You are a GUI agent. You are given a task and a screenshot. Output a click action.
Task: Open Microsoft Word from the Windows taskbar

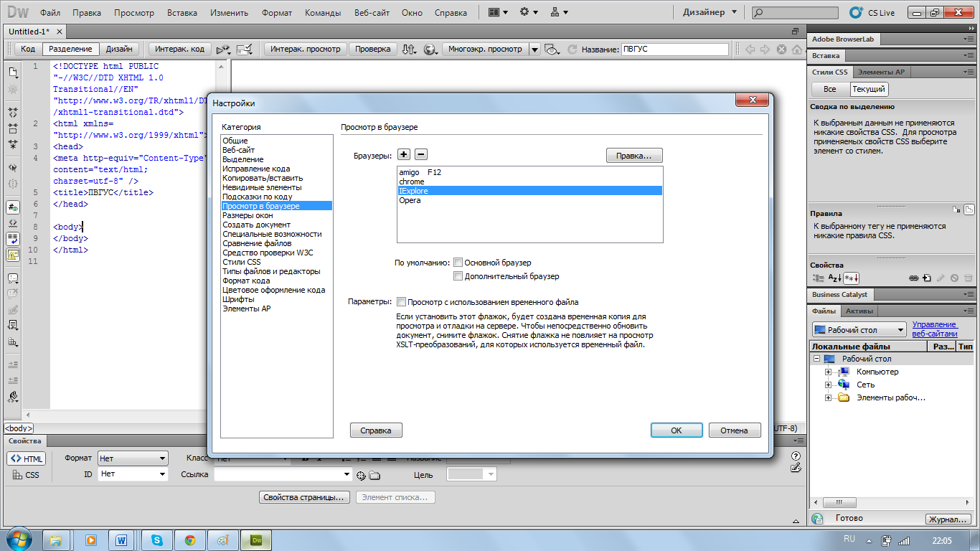click(x=121, y=540)
